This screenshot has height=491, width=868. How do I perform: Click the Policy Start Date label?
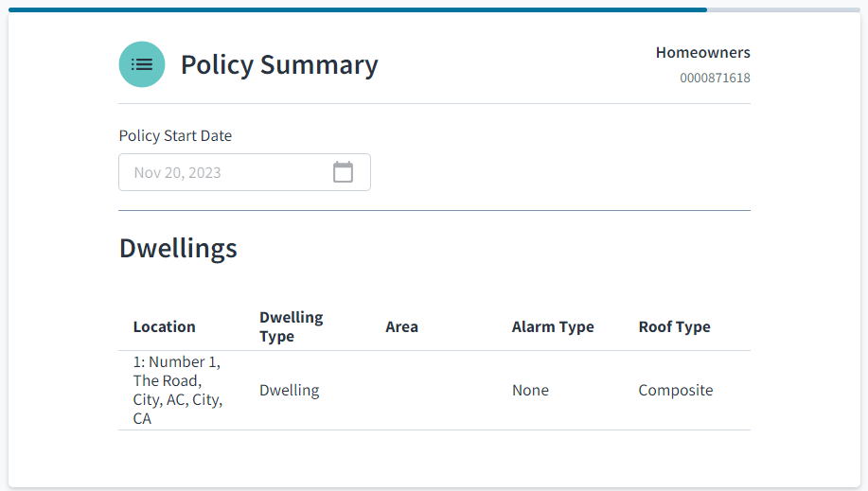pyautogui.click(x=175, y=135)
